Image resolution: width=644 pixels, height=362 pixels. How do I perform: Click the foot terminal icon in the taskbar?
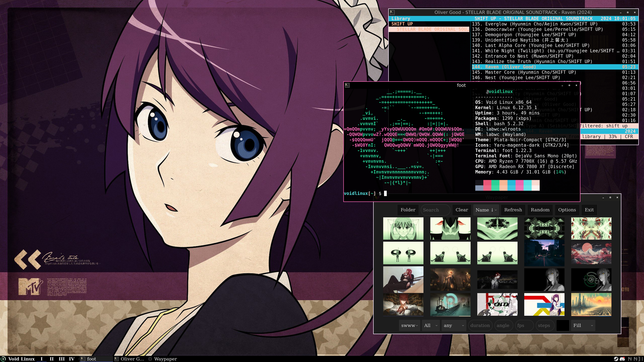click(x=83, y=359)
